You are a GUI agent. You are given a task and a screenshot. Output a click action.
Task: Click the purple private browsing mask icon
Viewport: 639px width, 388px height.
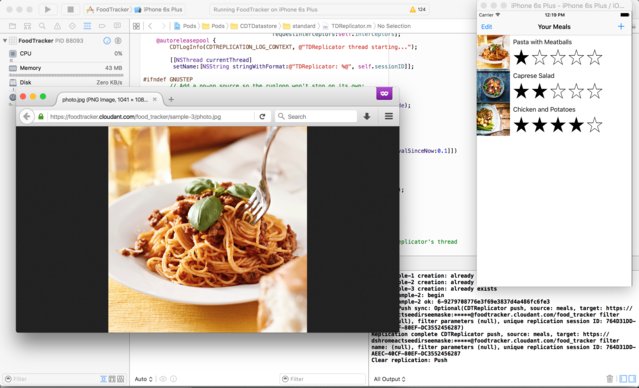pyautogui.click(x=384, y=94)
